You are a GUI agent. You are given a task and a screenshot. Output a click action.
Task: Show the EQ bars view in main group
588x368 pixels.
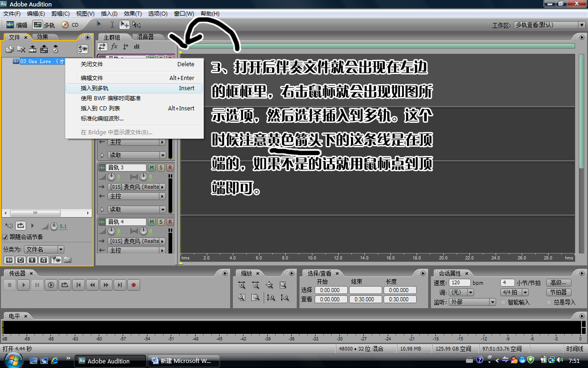click(x=137, y=46)
